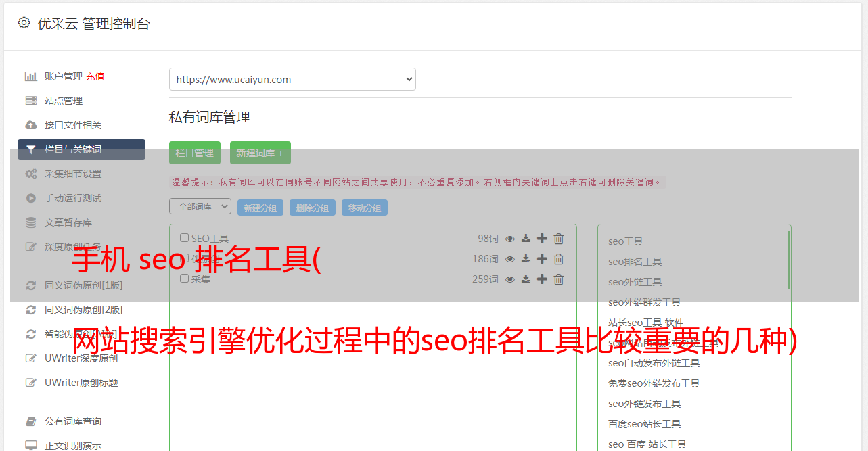Image resolution: width=868 pixels, height=451 pixels.
Task: Open UWriter原创标题 in the sidebar
Action: point(81,383)
